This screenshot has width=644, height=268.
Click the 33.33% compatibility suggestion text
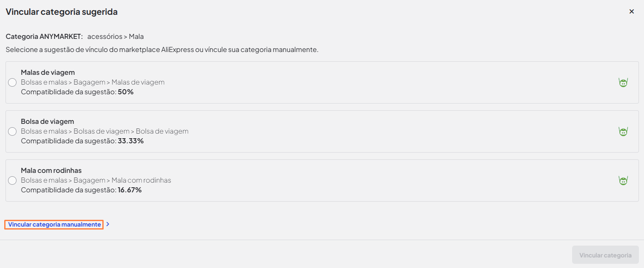point(82,141)
